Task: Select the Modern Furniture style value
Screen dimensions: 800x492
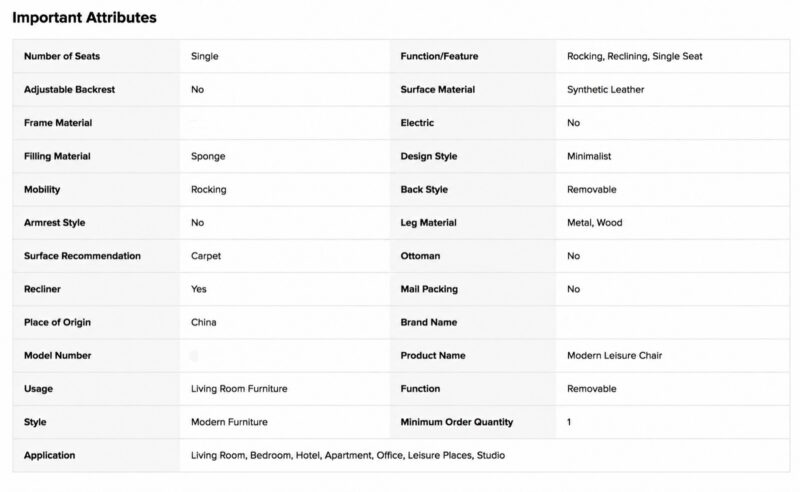Action: click(x=229, y=422)
